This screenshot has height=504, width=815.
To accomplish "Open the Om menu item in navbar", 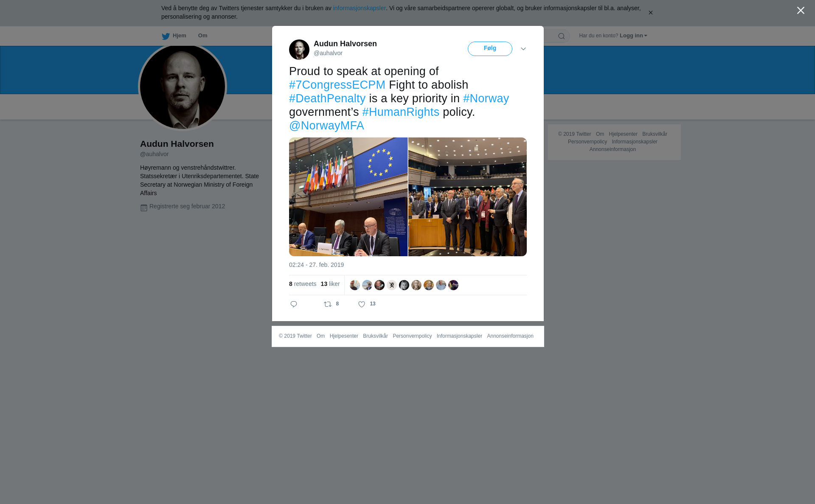I will [202, 36].
